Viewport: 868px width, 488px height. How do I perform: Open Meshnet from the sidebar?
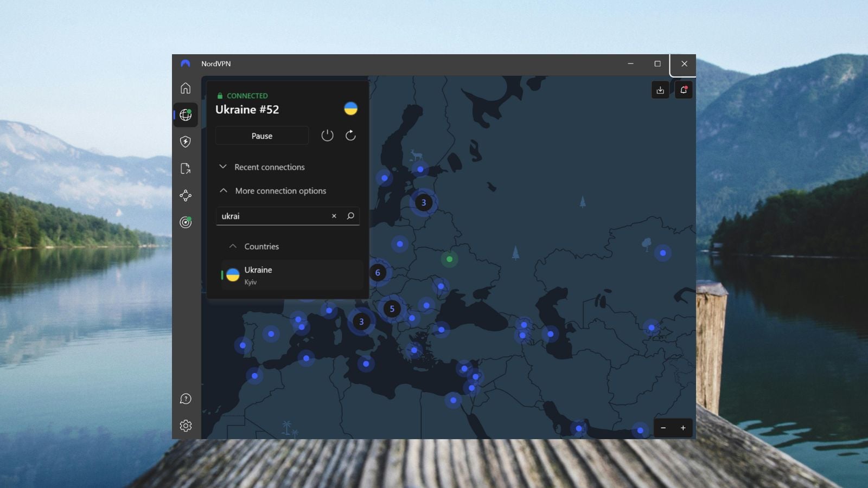pos(186,196)
